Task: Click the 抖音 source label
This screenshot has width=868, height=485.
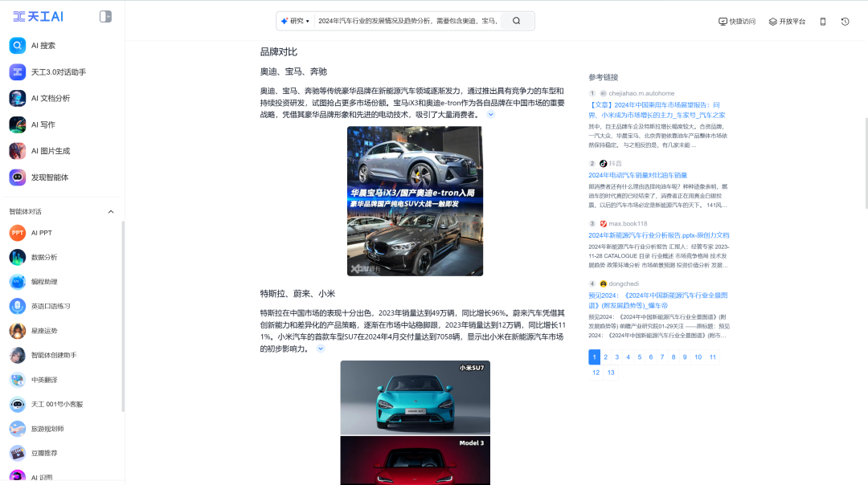Action: [x=616, y=164]
